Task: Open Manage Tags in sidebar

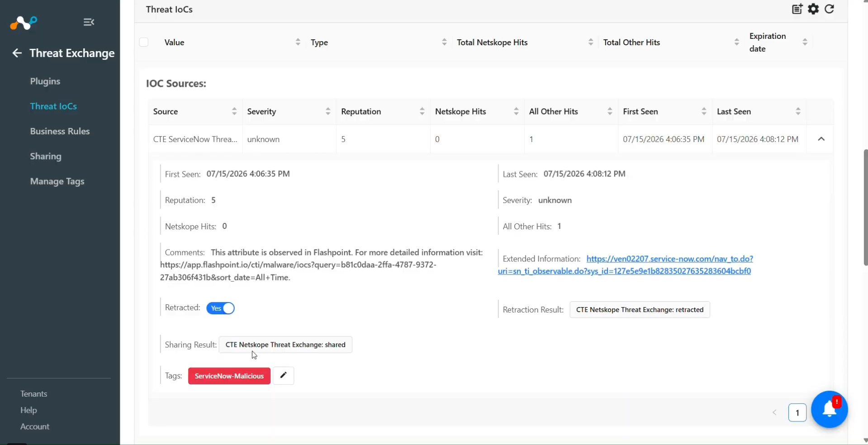Action: coord(57,181)
